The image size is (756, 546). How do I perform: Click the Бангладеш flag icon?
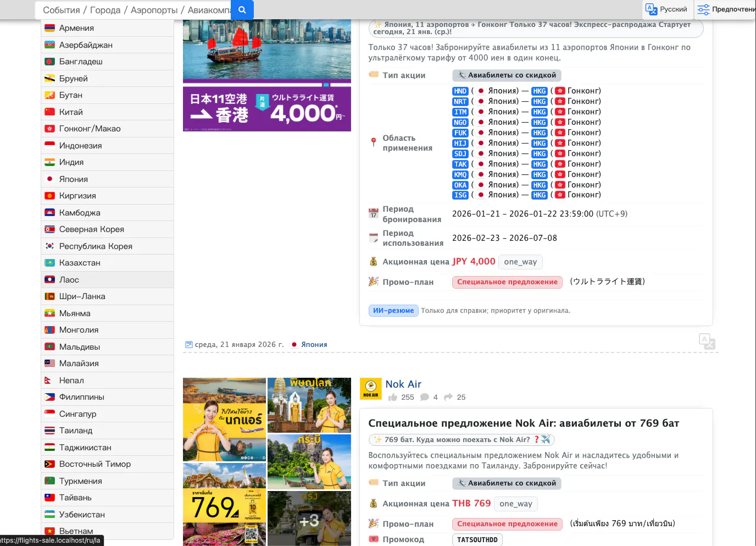pyautogui.click(x=49, y=62)
